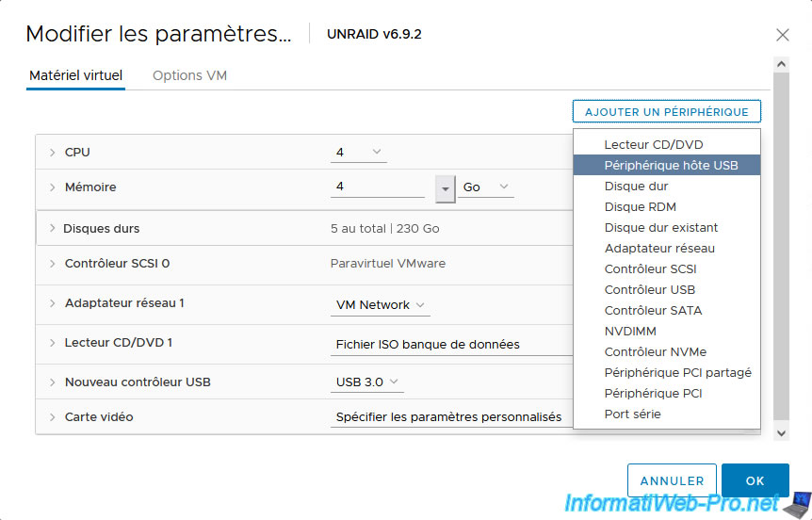This screenshot has width=812, height=520.
Task: Expand the Contrôleur SCSI 0 row
Action: [x=53, y=264]
